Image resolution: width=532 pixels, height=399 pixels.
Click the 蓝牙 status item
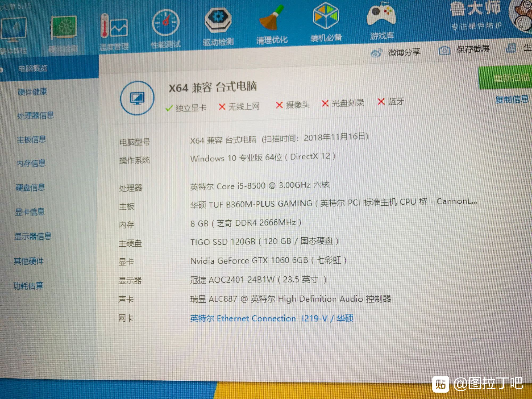click(391, 101)
